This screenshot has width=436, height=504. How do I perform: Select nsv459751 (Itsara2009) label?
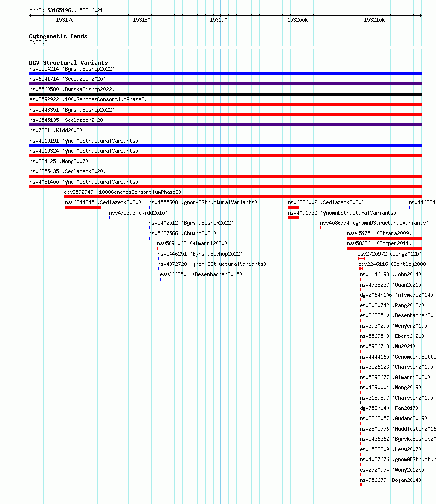click(379, 233)
